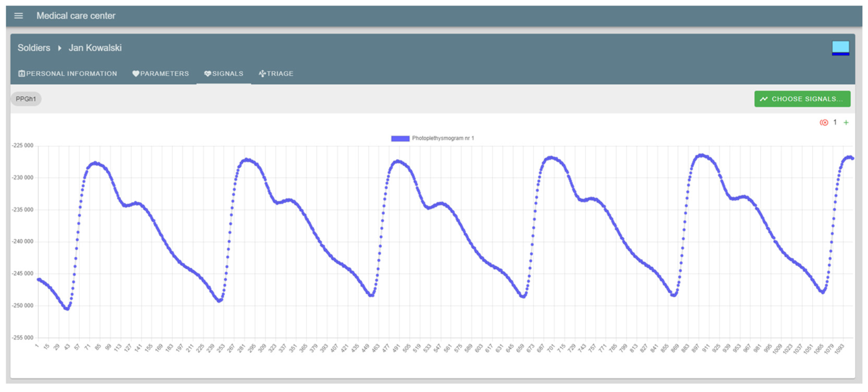Switch to the Parameters tab

point(164,73)
